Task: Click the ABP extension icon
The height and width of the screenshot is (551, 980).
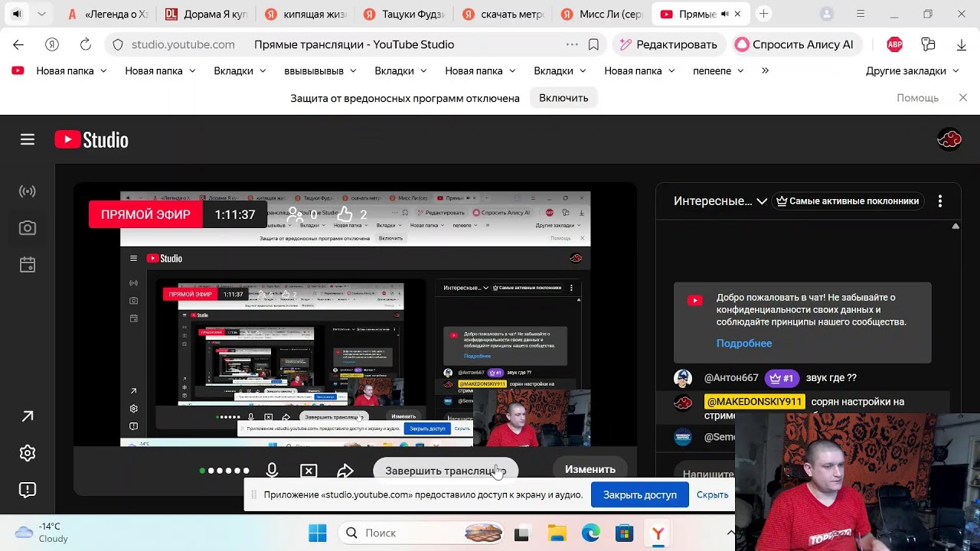Action: [x=894, y=44]
